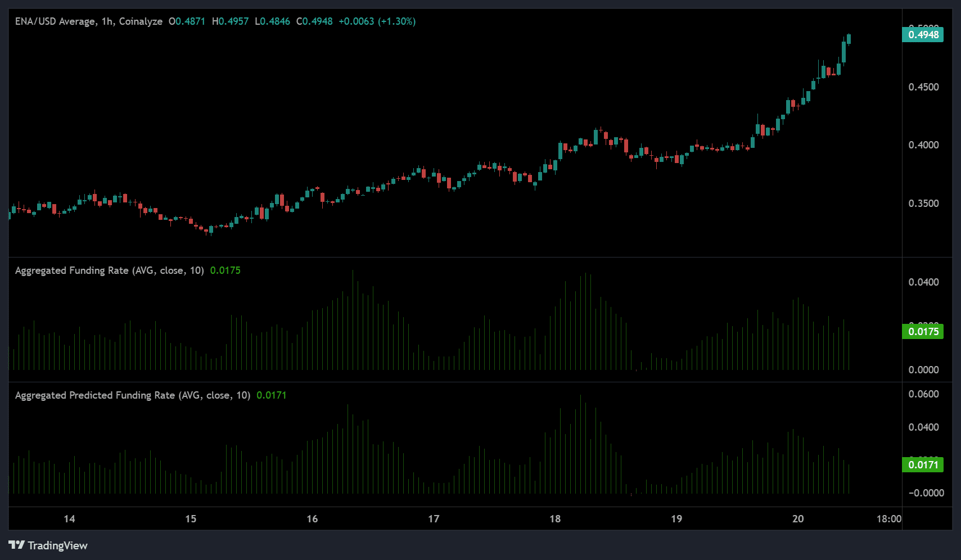This screenshot has width=961, height=560.
Task: Open the TradingView text link
Action: (57, 545)
